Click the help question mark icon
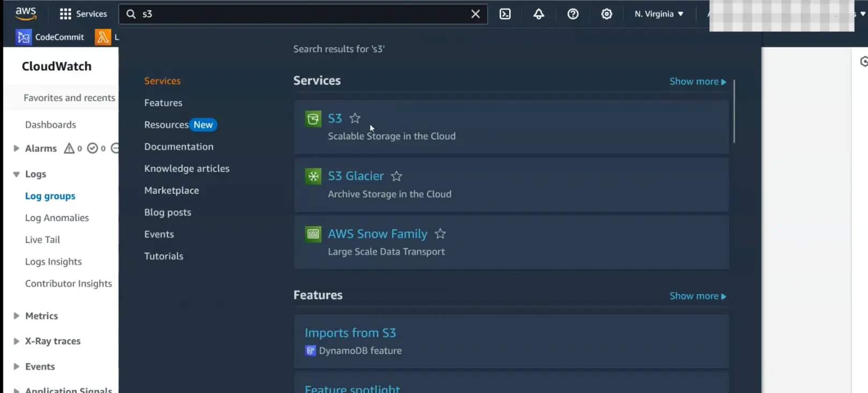 click(x=573, y=14)
